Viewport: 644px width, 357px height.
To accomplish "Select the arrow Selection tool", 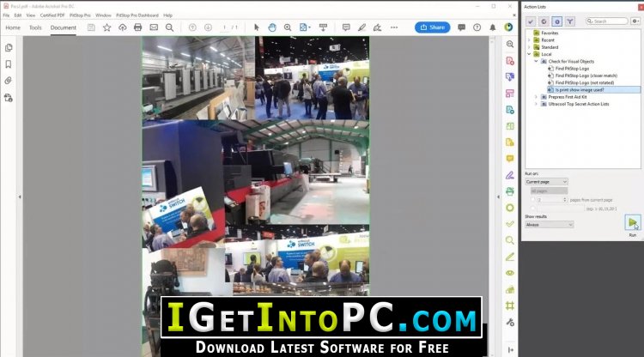I will click(x=257, y=27).
